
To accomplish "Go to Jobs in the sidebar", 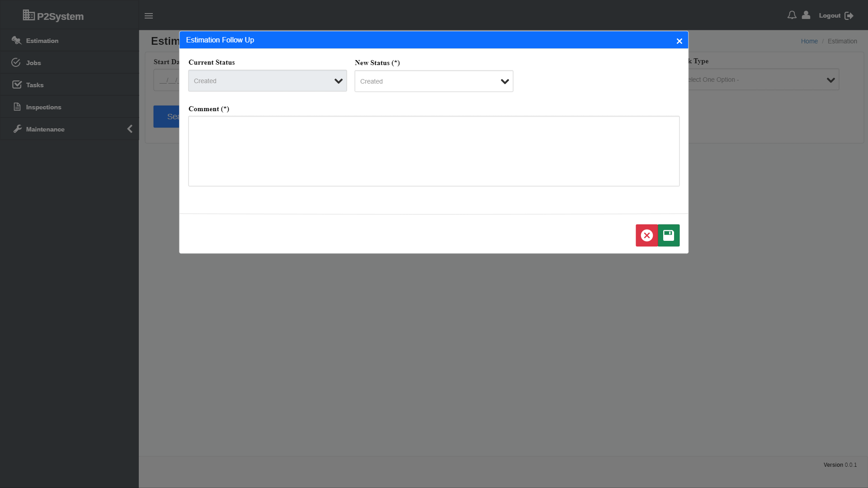I will click(33, 63).
